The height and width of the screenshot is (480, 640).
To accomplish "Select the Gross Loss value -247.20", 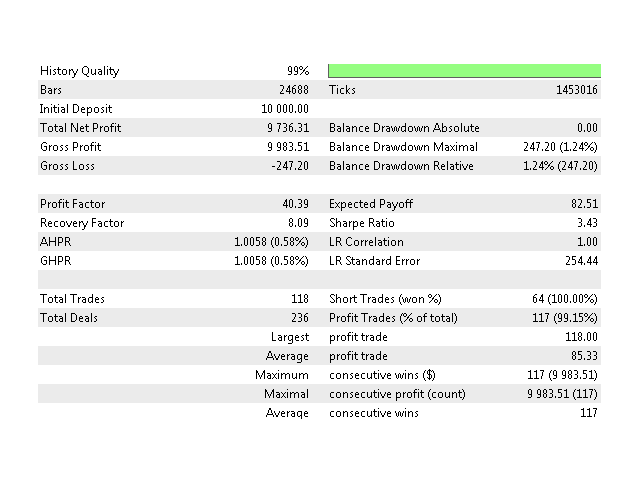I will [290, 166].
